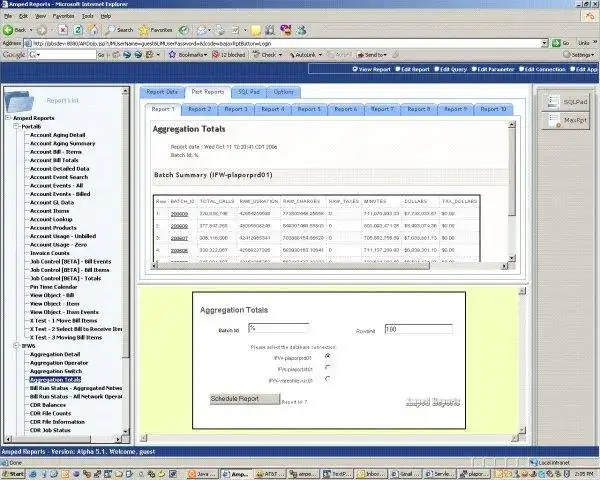Click the IE Stop loading icon
This screenshot has width=600, height=480.
[x=63, y=30]
